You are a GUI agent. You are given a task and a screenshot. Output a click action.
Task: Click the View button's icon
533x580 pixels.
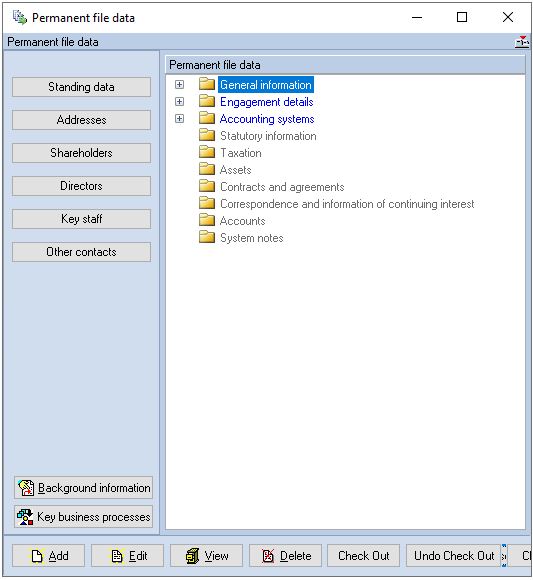pyautogui.click(x=192, y=556)
